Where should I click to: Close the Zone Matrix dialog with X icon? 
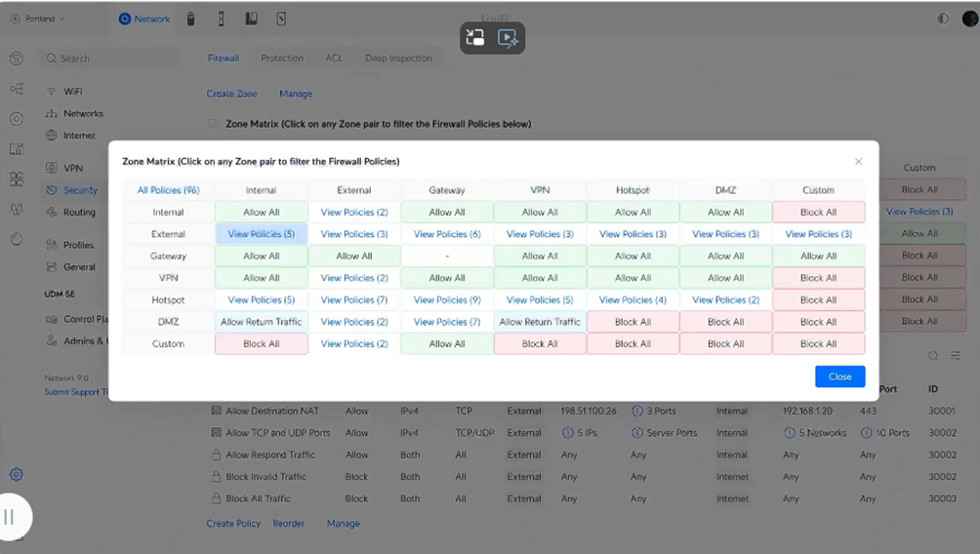858,162
